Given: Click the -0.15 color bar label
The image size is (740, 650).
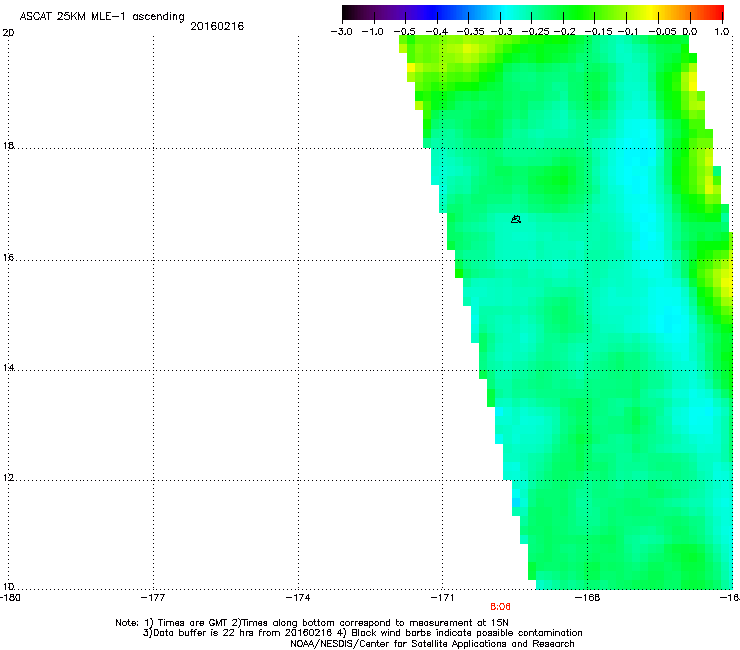Looking at the screenshot, I should [x=599, y=32].
